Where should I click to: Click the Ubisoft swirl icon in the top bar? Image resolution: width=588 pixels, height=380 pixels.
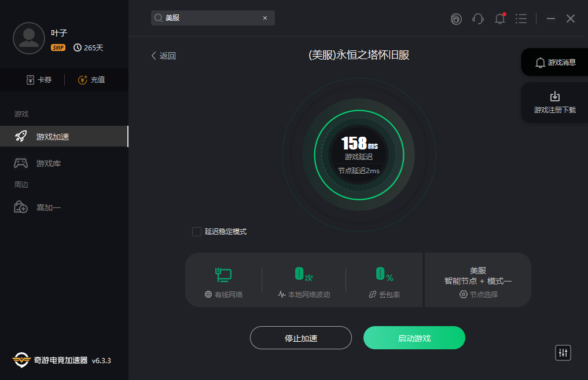point(456,19)
